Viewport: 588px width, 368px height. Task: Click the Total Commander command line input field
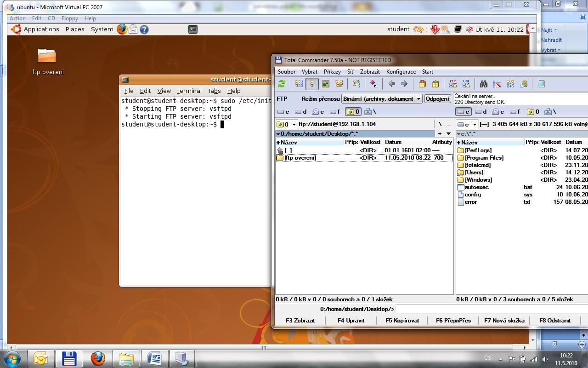(x=491, y=309)
